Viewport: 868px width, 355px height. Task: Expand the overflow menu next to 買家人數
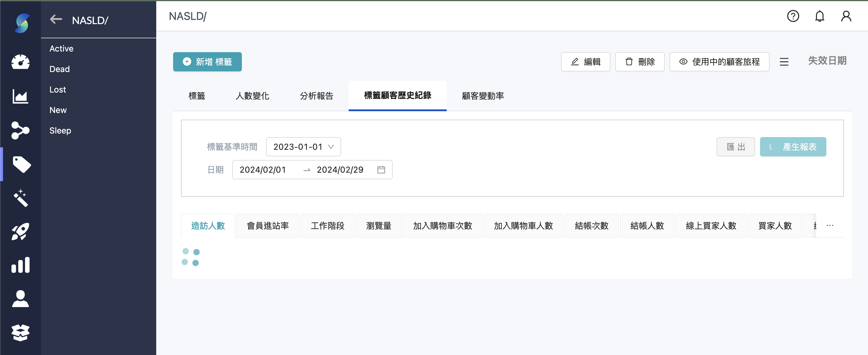pyautogui.click(x=830, y=225)
